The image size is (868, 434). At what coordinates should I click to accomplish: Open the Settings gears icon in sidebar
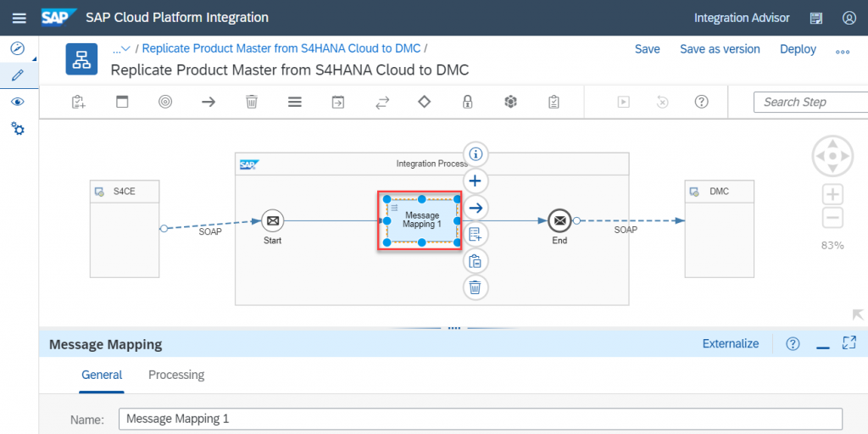tap(18, 130)
